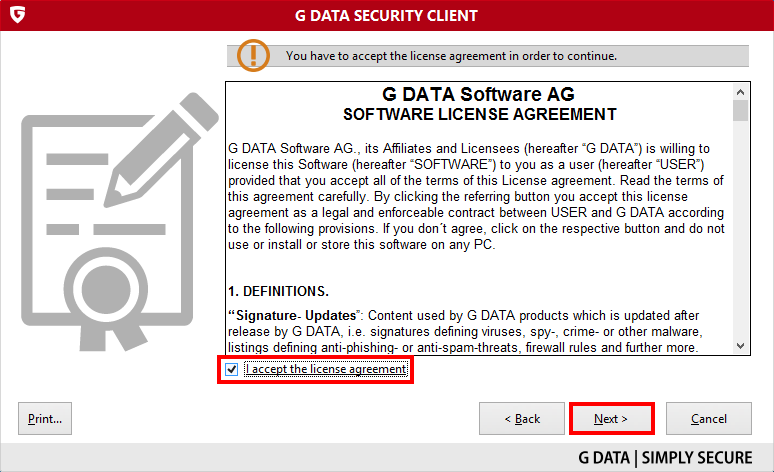774x472 pixels.
Task: Click the "G DATA Software AG" license heading
Action: (x=479, y=95)
